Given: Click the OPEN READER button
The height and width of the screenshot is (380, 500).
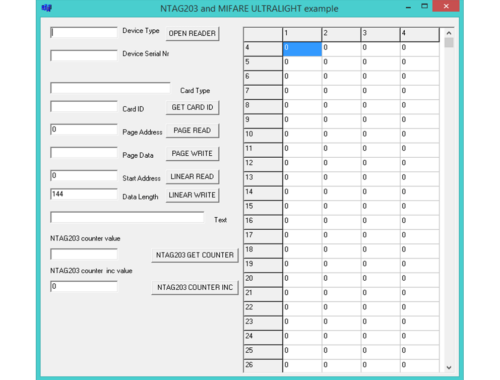Looking at the screenshot, I should click(x=192, y=34).
